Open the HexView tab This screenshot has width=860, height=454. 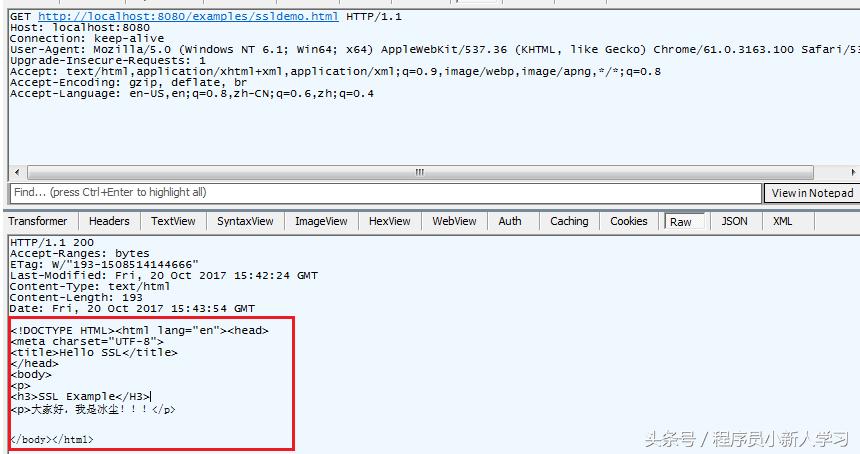click(389, 222)
